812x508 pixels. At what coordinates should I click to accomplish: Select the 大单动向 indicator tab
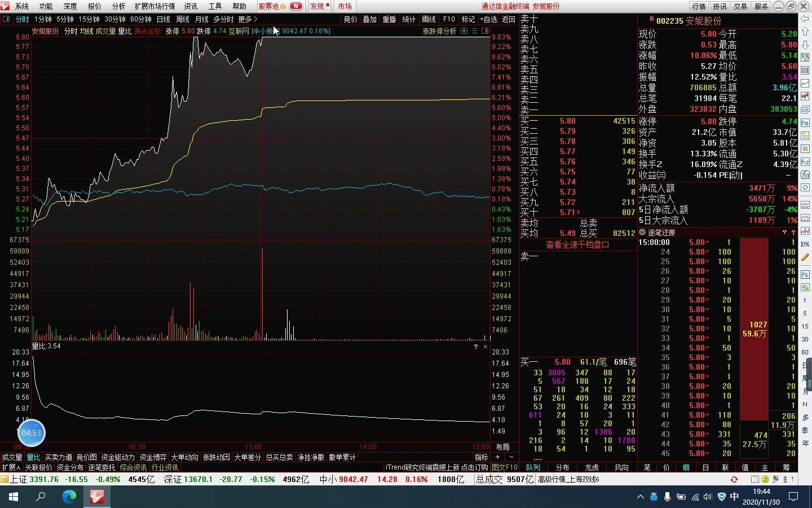pos(184,457)
